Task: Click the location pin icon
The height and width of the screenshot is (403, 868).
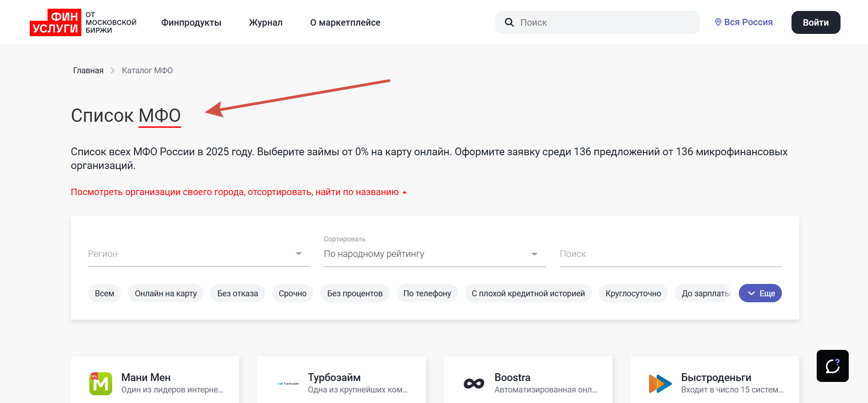Action: [718, 22]
